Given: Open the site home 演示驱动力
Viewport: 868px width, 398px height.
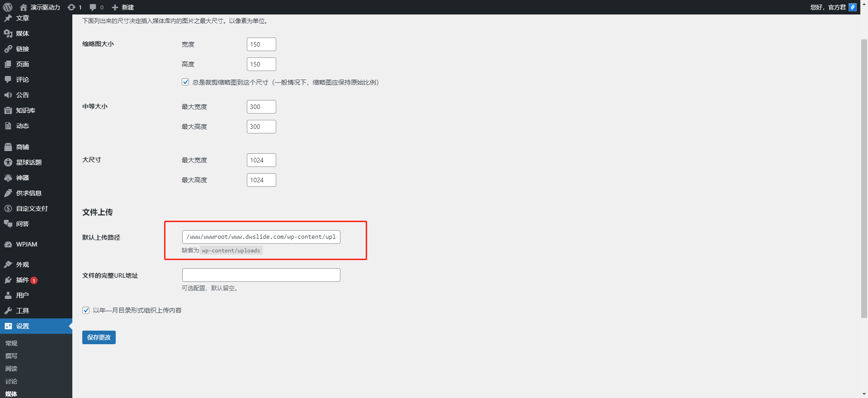Looking at the screenshot, I should pos(40,7).
